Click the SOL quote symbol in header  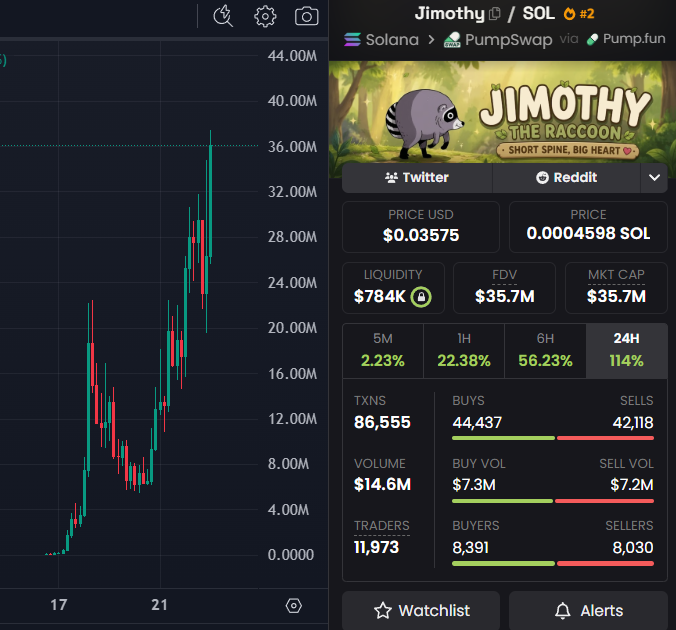538,13
